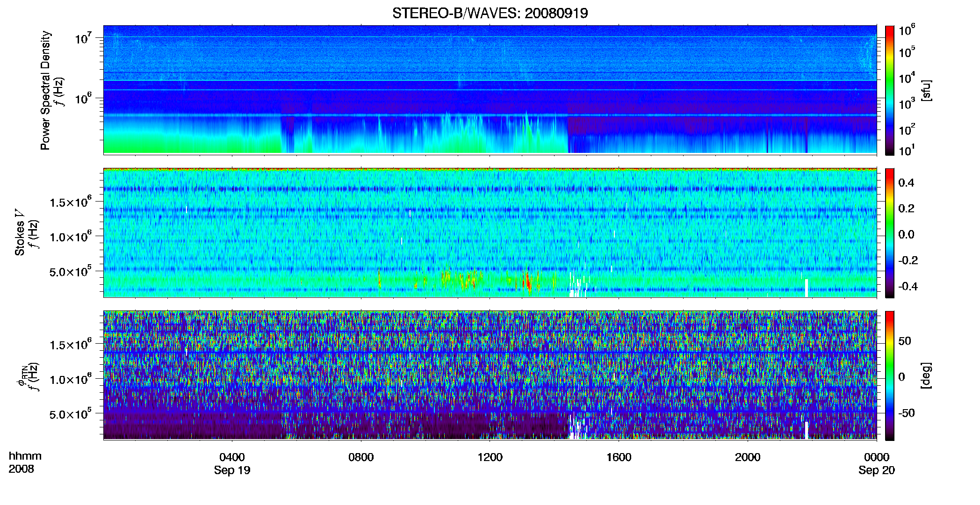The height and width of the screenshot is (505, 980).
Task: Click the [sfu] colorbar unit label
Action: [x=926, y=90]
